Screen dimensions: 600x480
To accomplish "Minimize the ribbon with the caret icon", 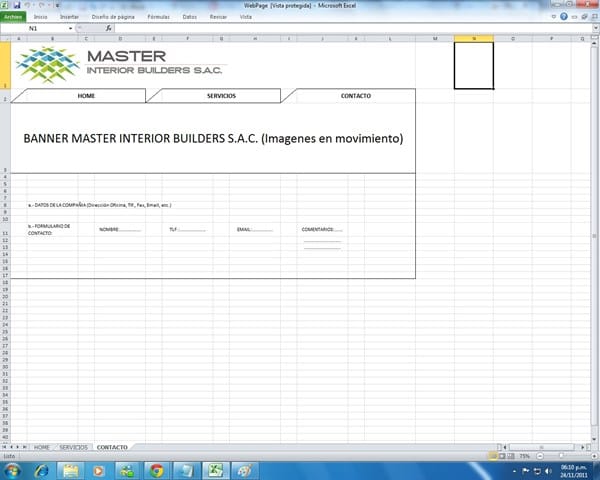I will [x=554, y=17].
